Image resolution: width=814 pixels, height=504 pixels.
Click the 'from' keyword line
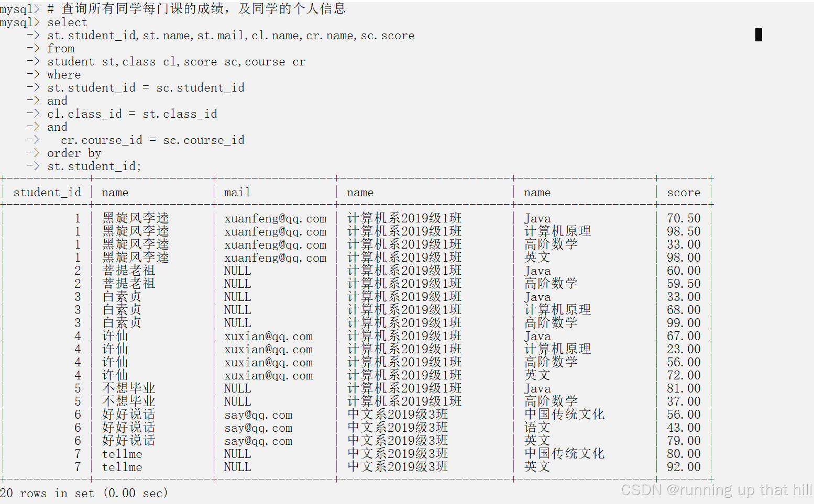(x=61, y=49)
